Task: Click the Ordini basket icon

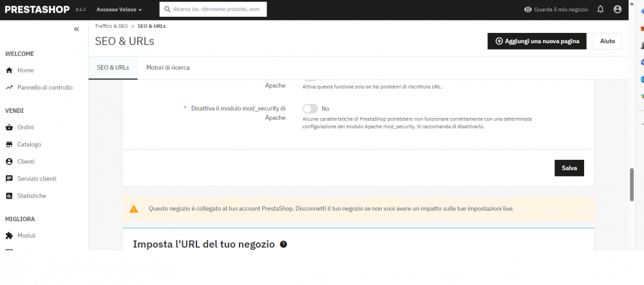Action: pyautogui.click(x=9, y=128)
